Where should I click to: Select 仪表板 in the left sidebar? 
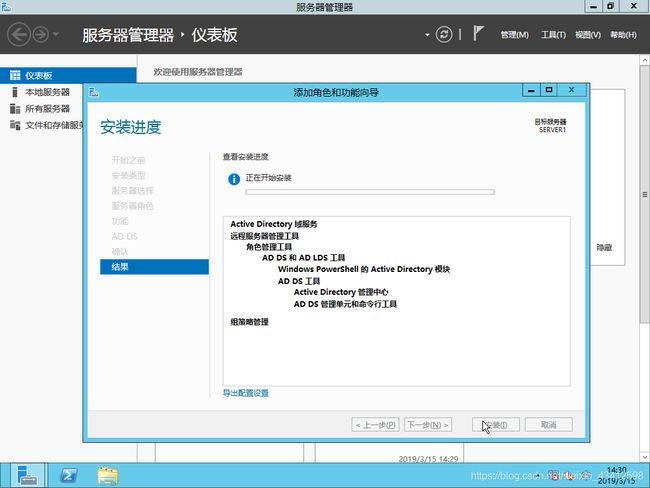(x=68, y=75)
